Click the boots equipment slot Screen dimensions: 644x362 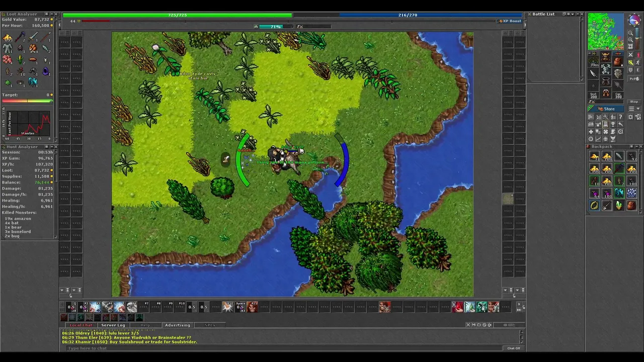tap(606, 93)
